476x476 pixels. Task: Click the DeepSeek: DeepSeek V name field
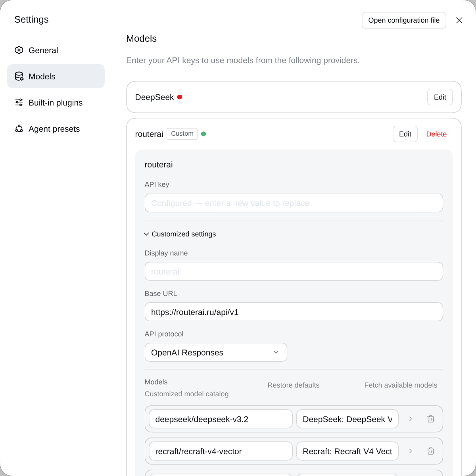[x=347, y=419]
